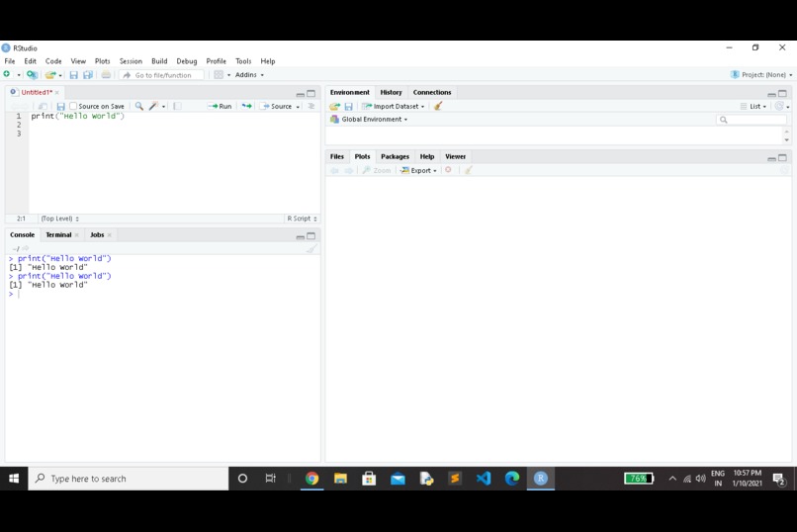Open the New File dropdown arrow
This screenshot has height=532, width=797.
(19, 75)
